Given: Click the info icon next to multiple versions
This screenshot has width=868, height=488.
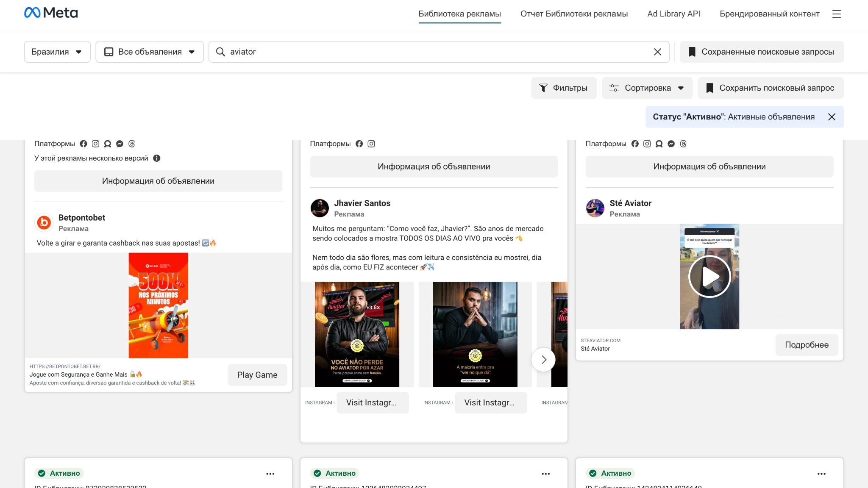Looking at the screenshot, I should pyautogui.click(x=156, y=158).
